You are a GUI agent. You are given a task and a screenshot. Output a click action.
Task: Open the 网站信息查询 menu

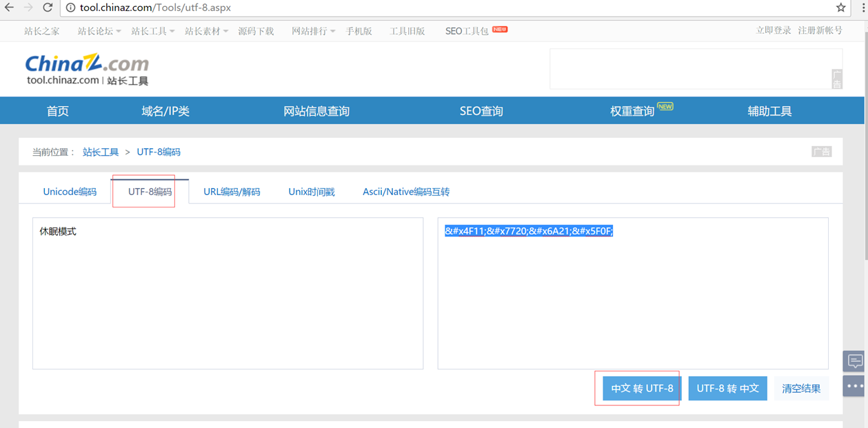(x=316, y=110)
